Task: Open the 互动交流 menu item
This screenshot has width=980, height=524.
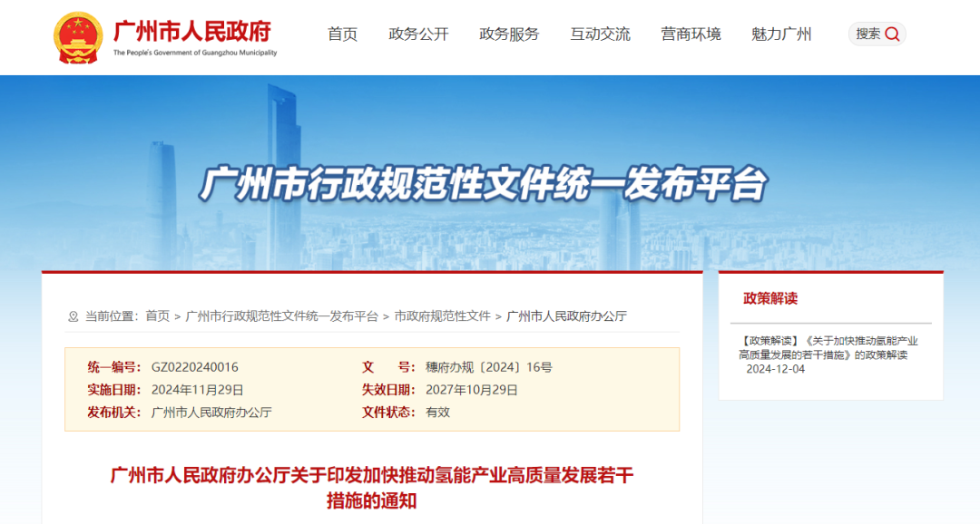Action: pos(600,34)
